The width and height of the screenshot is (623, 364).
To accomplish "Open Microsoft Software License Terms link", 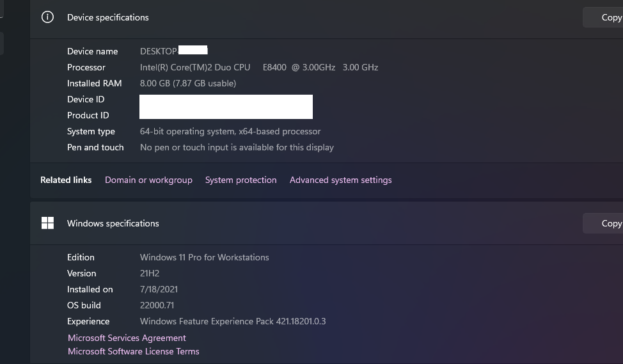I will [134, 351].
